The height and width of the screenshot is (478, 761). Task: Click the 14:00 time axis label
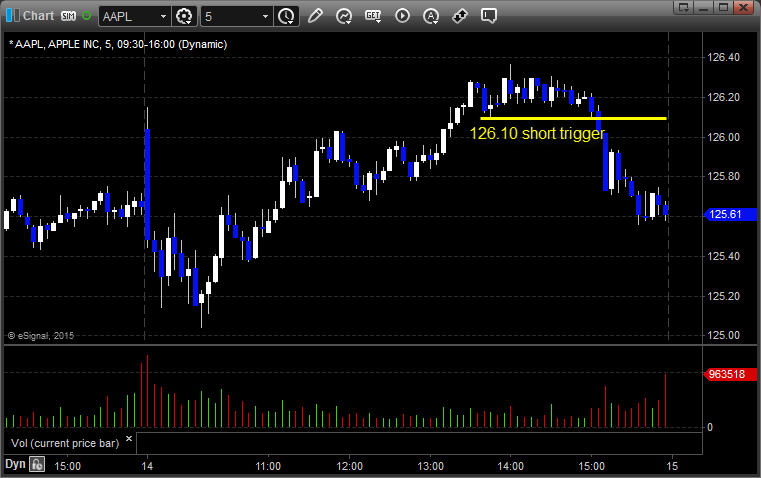511,466
